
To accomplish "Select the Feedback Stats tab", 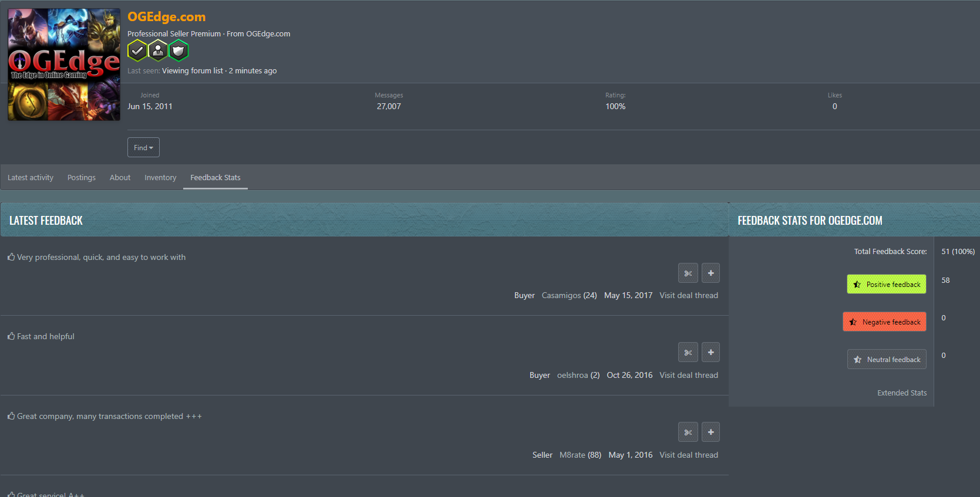I will click(x=215, y=177).
